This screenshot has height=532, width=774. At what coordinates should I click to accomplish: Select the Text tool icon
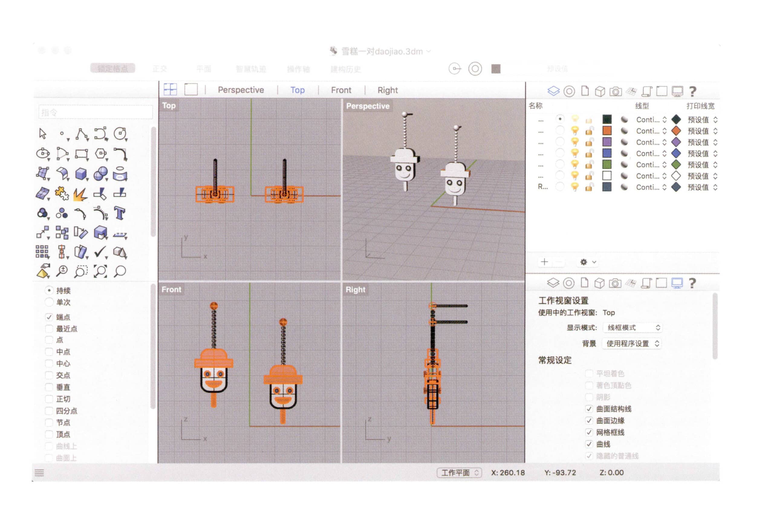pos(120,213)
